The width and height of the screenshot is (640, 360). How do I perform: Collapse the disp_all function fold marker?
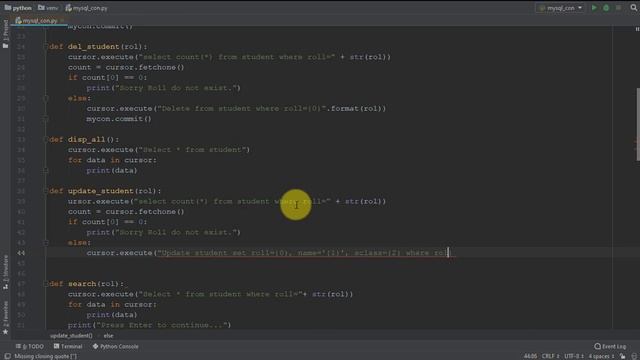[46, 139]
